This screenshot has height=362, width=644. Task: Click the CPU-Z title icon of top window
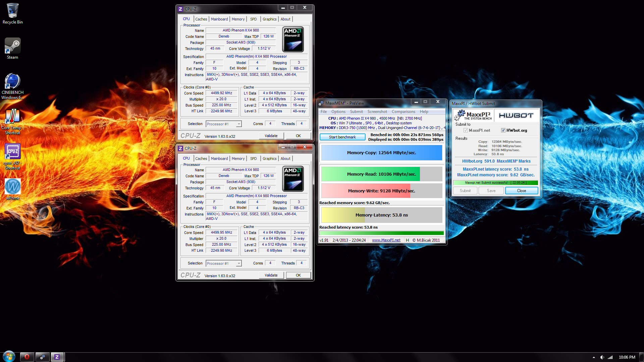(x=180, y=9)
